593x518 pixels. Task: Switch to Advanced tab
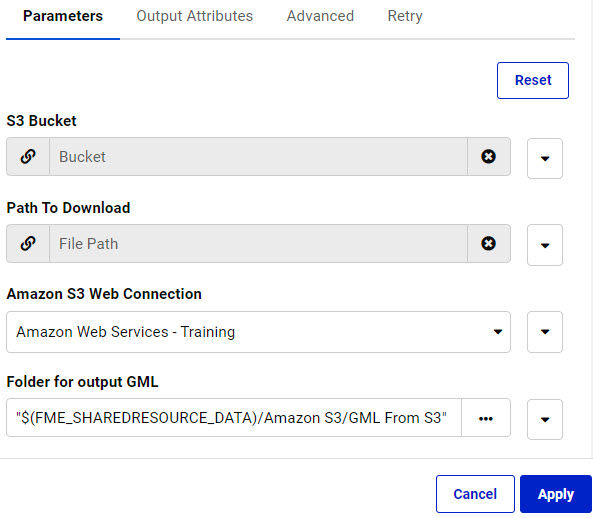(x=320, y=16)
